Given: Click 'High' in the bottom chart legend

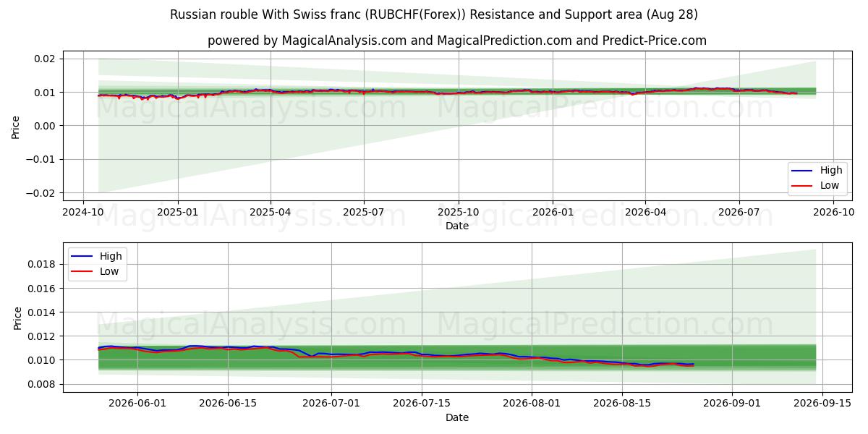Looking at the screenshot, I should [111, 256].
